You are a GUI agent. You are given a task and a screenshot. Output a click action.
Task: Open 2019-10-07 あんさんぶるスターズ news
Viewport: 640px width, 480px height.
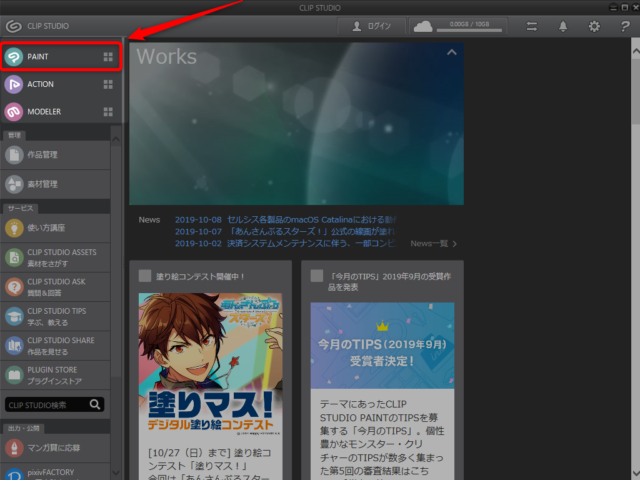(x=286, y=231)
